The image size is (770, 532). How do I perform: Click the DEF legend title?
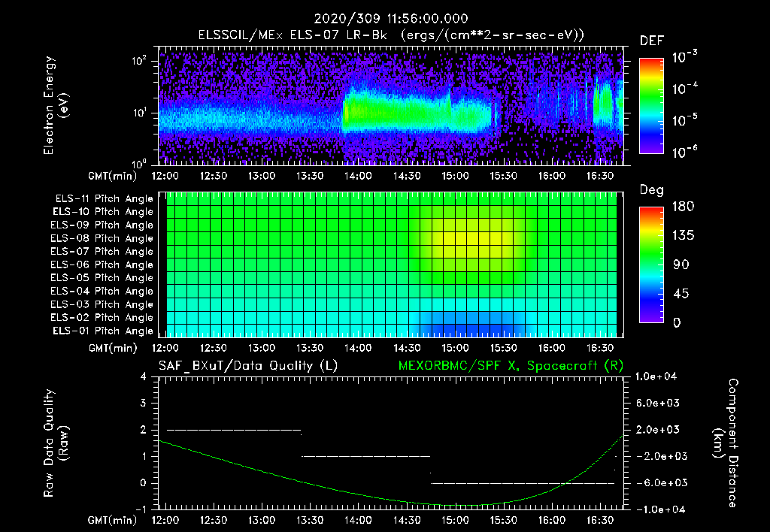651,41
